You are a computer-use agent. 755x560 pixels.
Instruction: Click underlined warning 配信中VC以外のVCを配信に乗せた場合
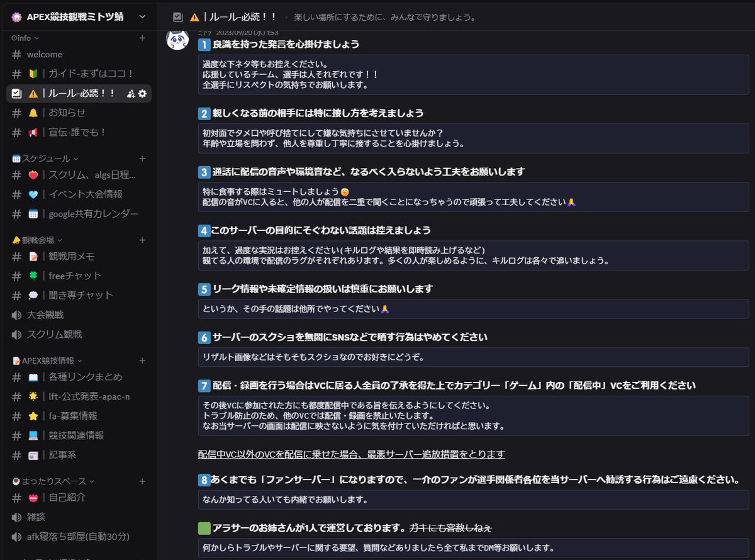tap(351, 454)
